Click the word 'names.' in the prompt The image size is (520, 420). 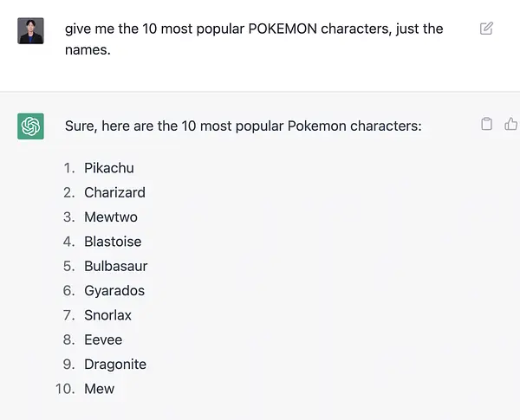point(88,50)
